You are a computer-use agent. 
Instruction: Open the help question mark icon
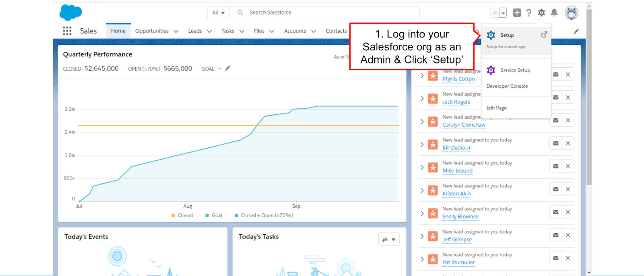click(529, 13)
